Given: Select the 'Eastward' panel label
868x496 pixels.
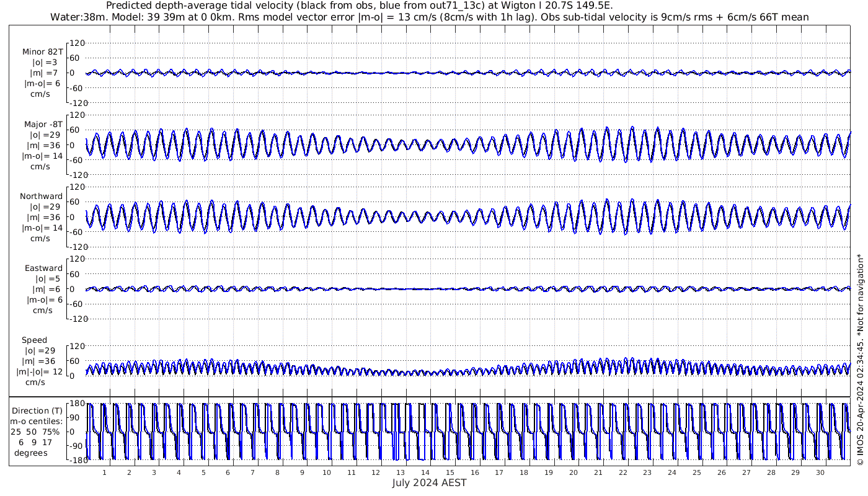Looking at the screenshot, I should (x=43, y=268).
